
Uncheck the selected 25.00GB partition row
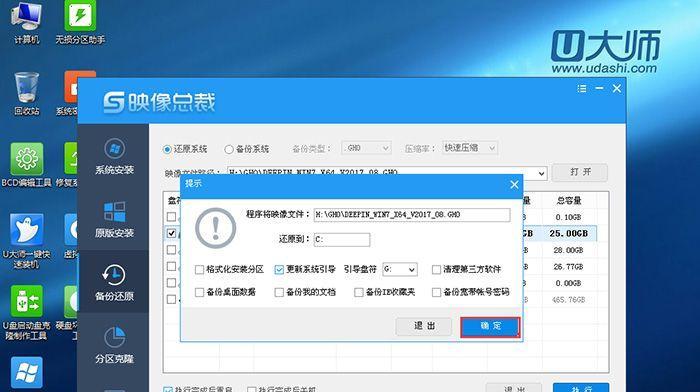171,233
